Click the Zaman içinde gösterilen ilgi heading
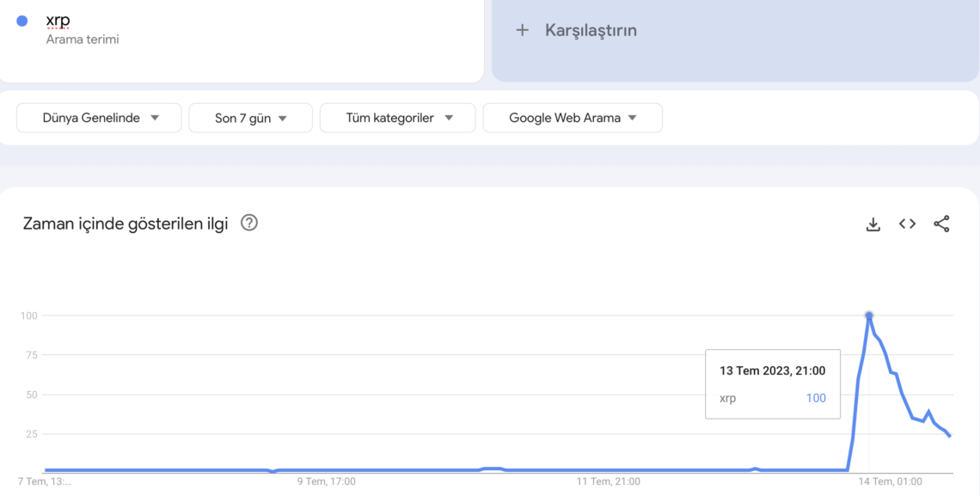Screen dimensions: 980x496 (126, 224)
